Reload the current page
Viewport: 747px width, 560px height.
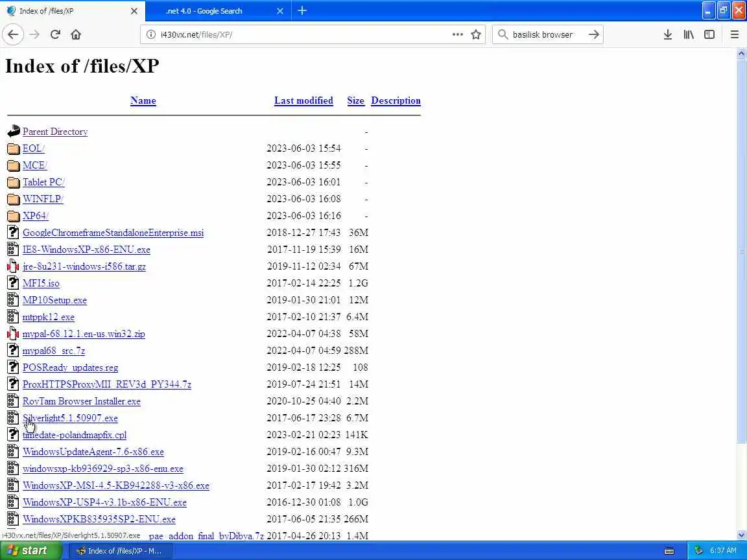coord(55,34)
